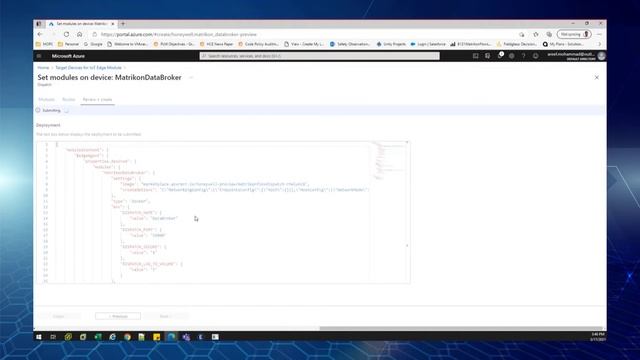Viewport: 640px width, 360px height.
Task: Open browser favorites star icon
Action: point(536,34)
